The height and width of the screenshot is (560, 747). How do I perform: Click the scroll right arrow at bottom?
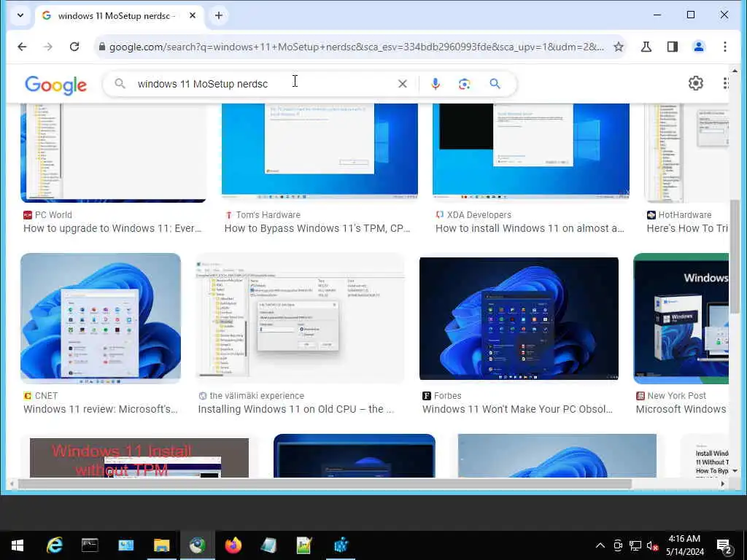[723, 484]
